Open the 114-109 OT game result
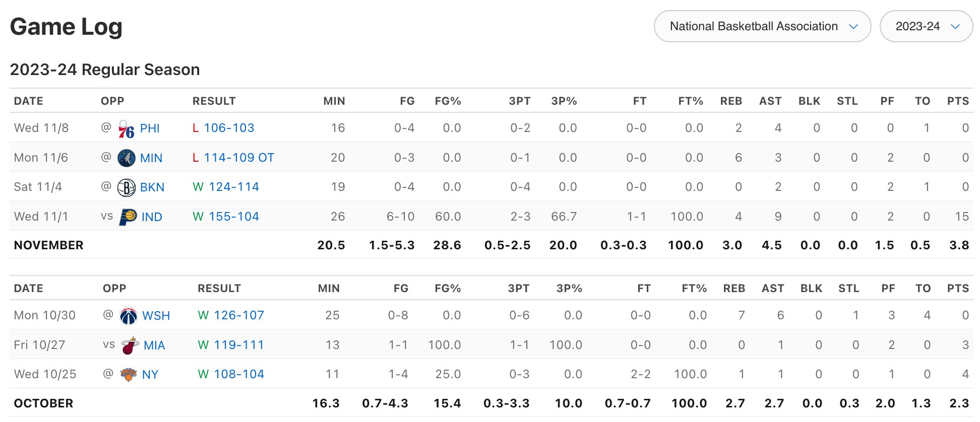980x422 pixels. [x=239, y=158]
